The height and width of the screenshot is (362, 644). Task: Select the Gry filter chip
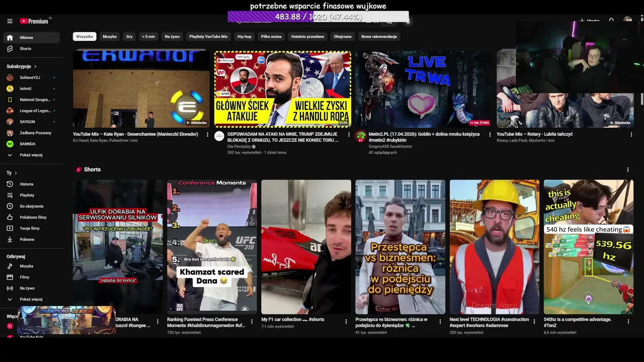tap(129, 37)
